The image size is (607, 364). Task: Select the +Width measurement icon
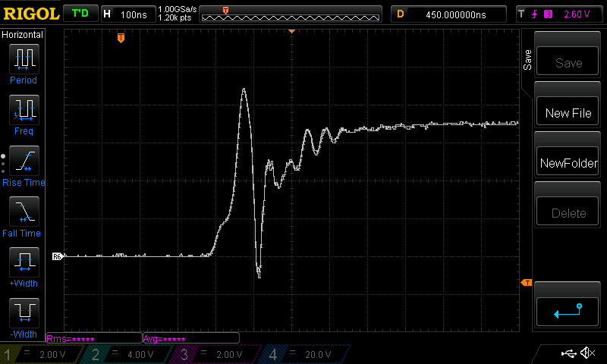pos(24,263)
